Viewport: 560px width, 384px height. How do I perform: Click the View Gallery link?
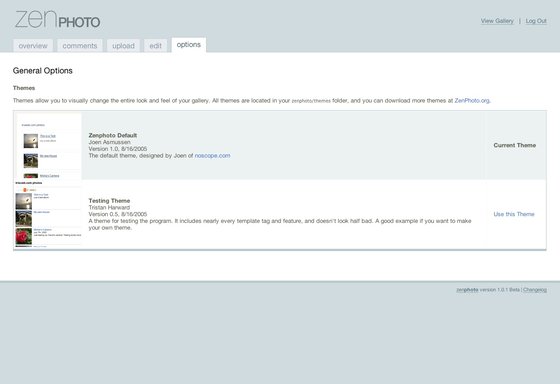tap(497, 21)
